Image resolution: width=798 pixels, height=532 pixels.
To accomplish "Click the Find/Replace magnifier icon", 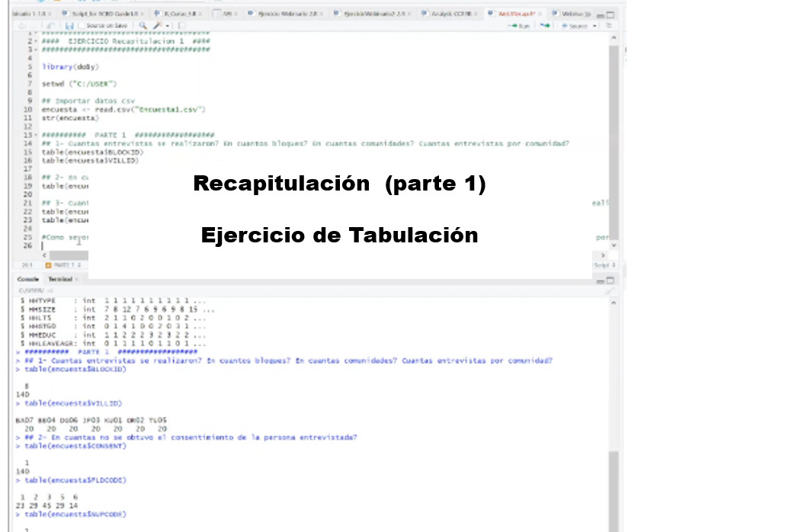I will click(143, 26).
